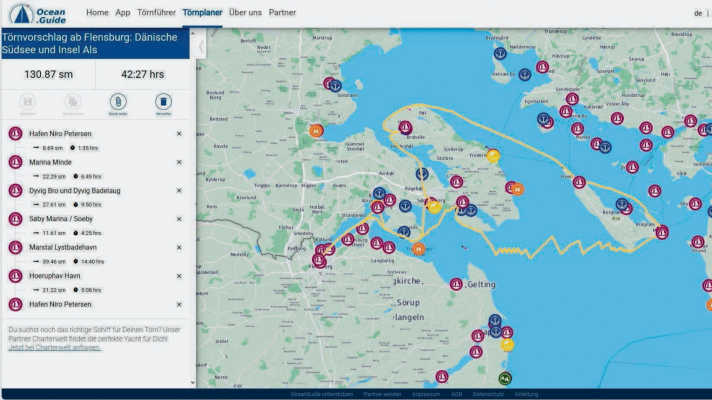Click the marina marker near Gelting
Screen dimensions: 712x400
(457, 284)
